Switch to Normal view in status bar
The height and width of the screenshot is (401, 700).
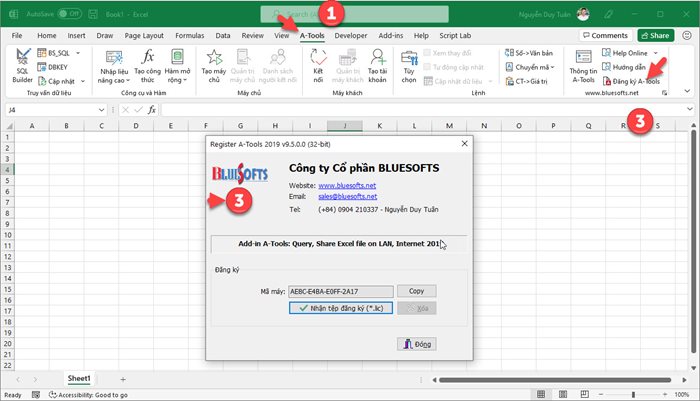pyautogui.click(x=541, y=394)
